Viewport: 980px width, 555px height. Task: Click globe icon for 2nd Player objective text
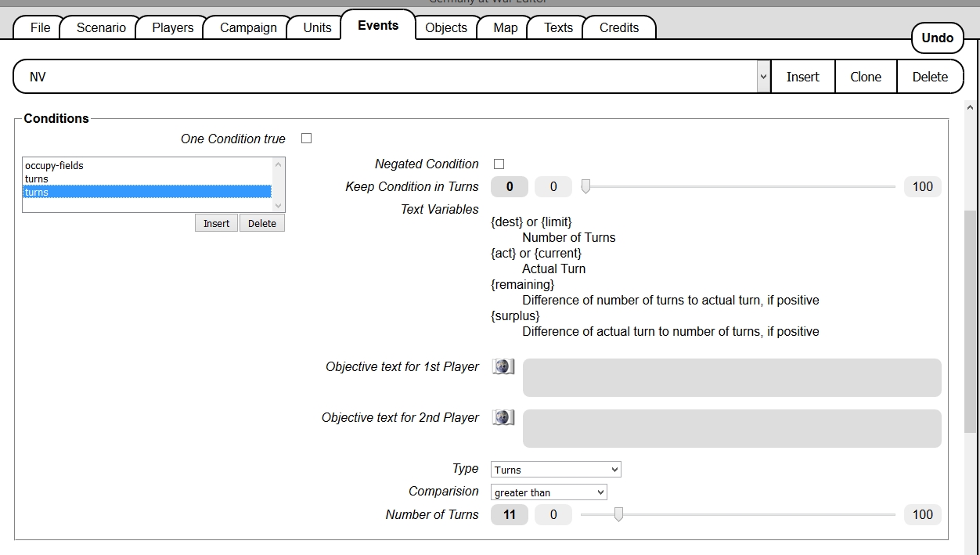coord(503,417)
